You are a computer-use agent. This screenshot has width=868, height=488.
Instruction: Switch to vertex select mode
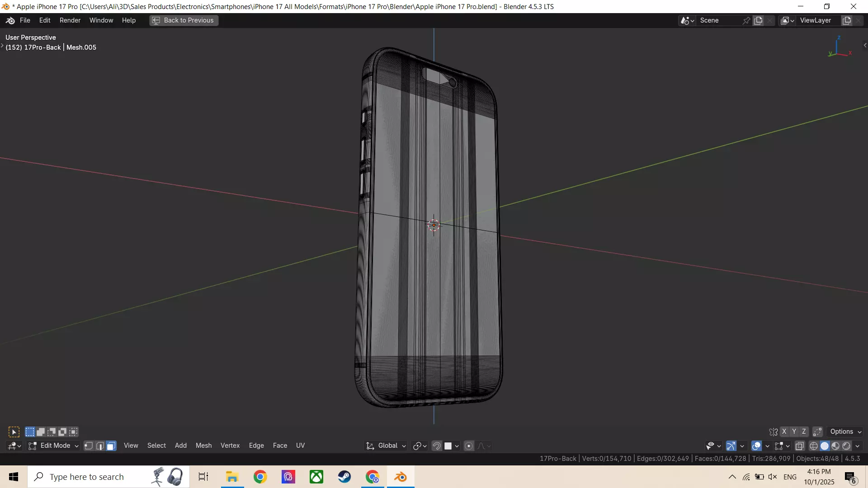[89, 446]
